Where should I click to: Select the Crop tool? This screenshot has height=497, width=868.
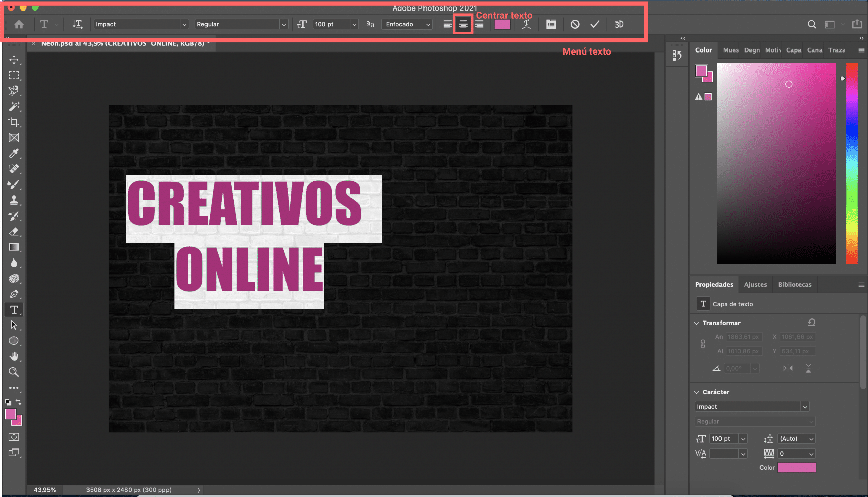point(14,122)
